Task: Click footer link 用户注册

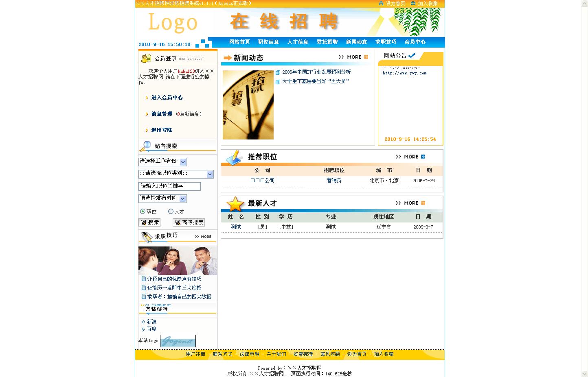Action: point(195,354)
